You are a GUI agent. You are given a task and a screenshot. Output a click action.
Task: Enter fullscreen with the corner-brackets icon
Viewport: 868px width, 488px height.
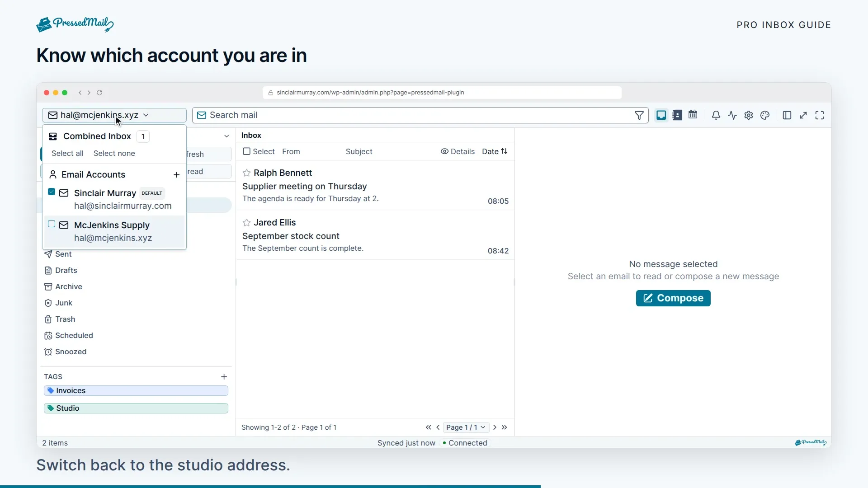pos(820,115)
